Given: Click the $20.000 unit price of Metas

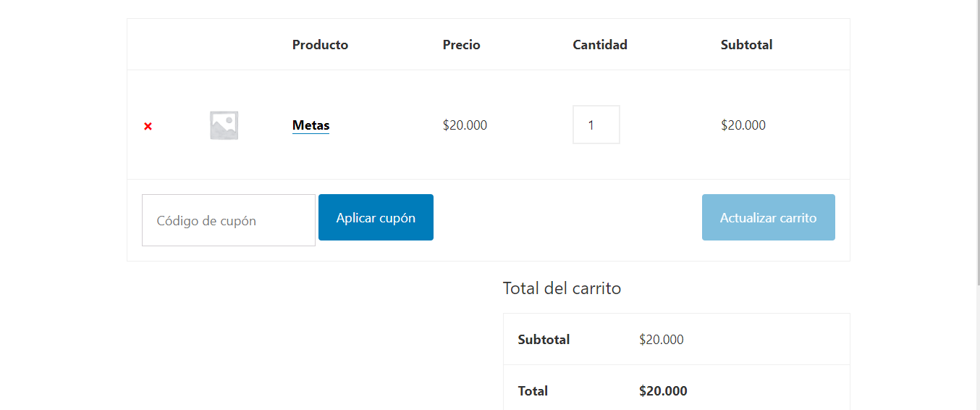Looking at the screenshot, I should pyautogui.click(x=465, y=125).
